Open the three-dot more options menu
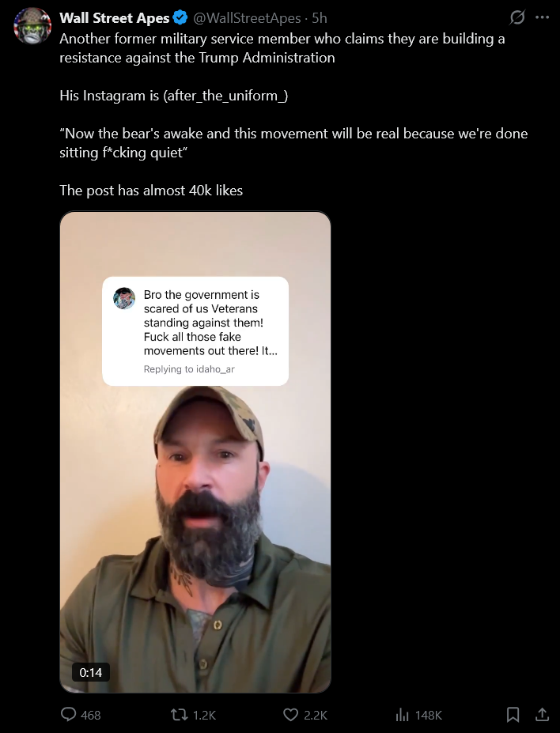 pyautogui.click(x=543, y=17)
